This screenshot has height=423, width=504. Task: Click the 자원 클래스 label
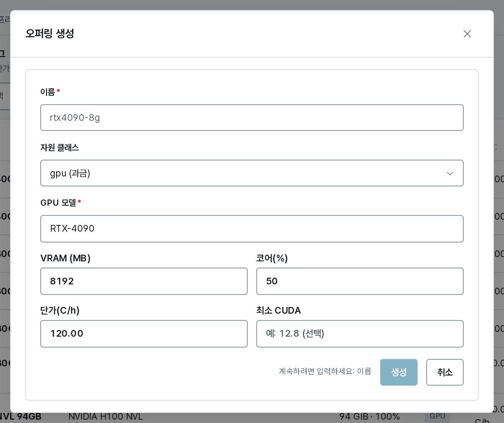(x=60, y=147)
